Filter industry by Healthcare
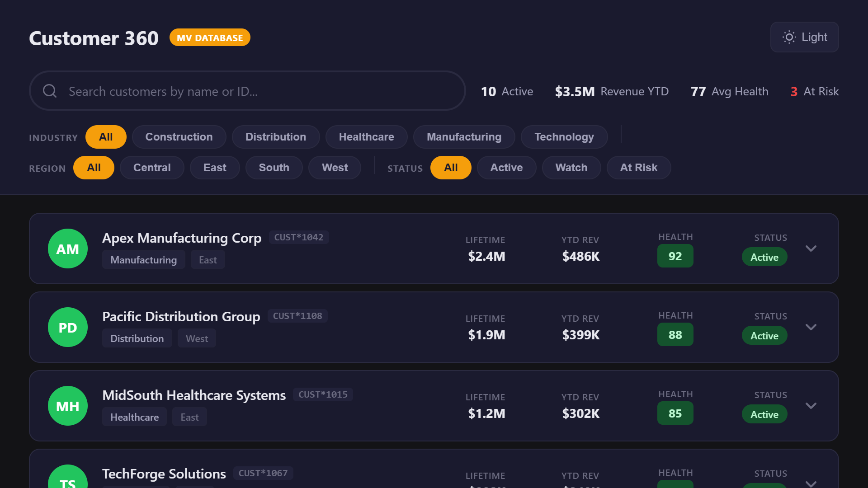 click(x=366, y=137)
